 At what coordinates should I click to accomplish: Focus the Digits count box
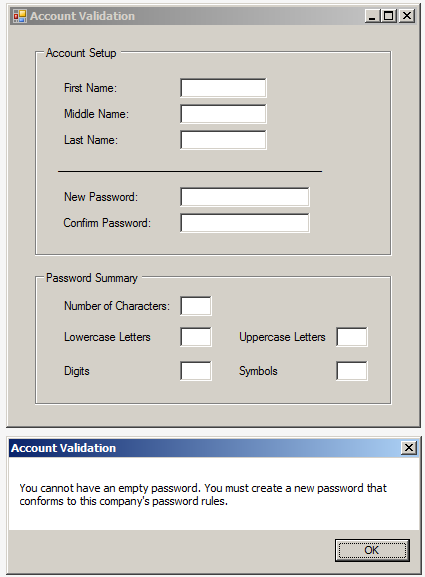(196, 371)
